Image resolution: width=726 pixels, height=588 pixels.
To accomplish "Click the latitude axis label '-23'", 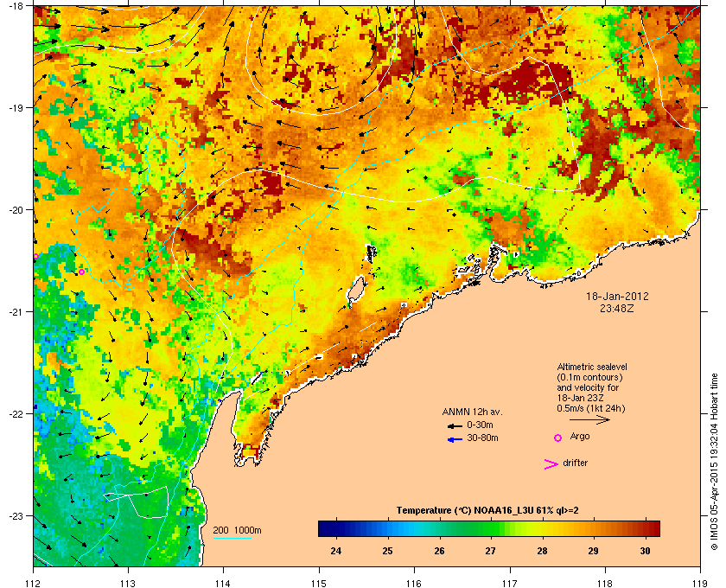I will pos(16,515).
